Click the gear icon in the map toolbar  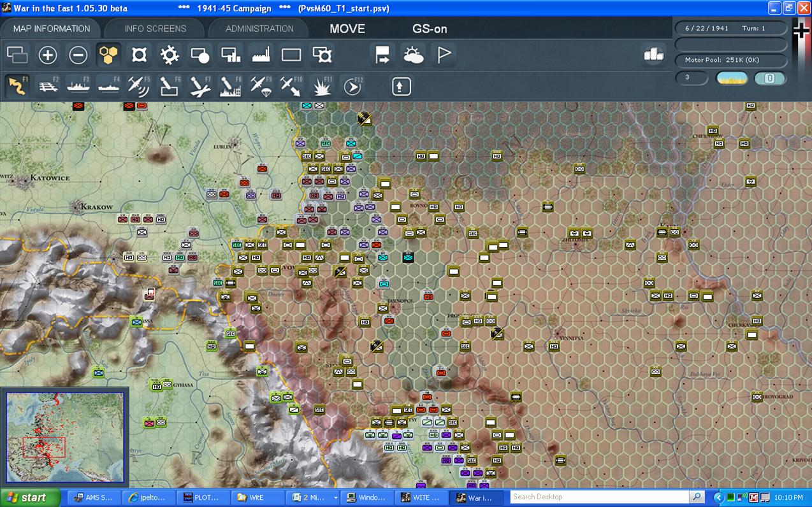point(170,55)
